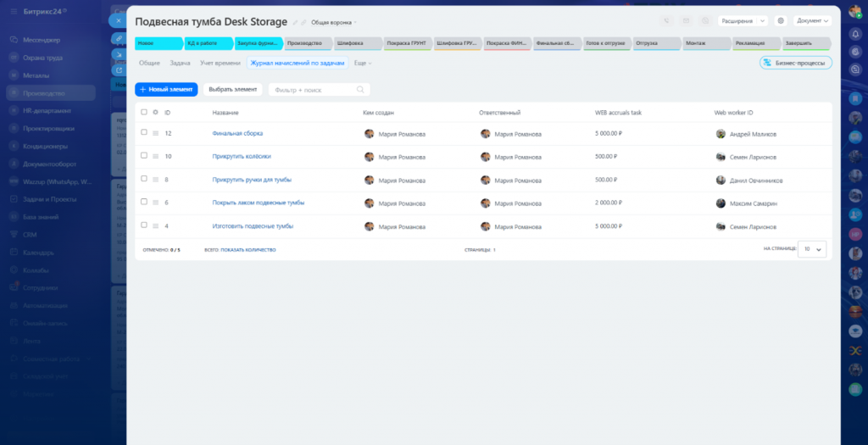The height and width of the screenshot is (445, 868).
Task: Open grid settings gear in table header
Action: pos(156,113)
